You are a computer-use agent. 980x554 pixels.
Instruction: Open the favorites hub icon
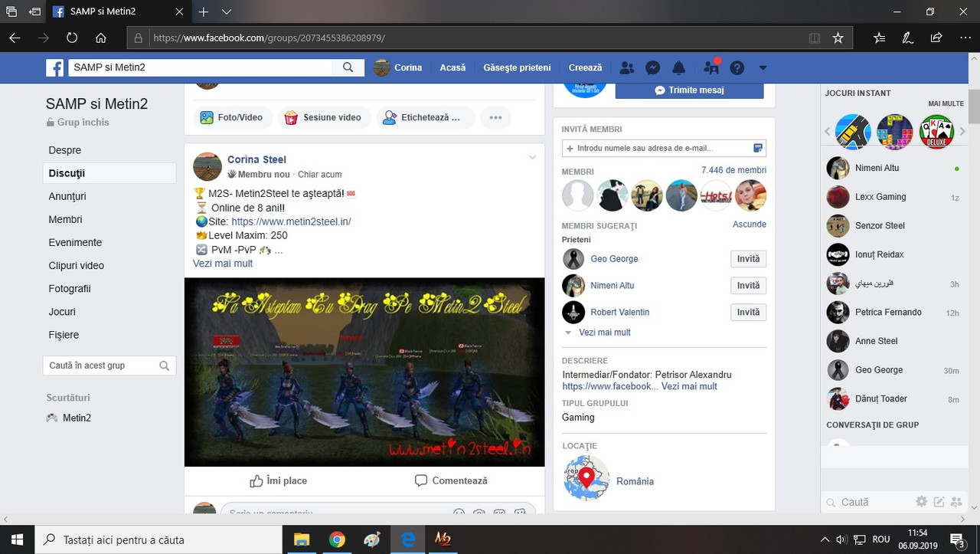pyautogui.click(x=879, y=38)
